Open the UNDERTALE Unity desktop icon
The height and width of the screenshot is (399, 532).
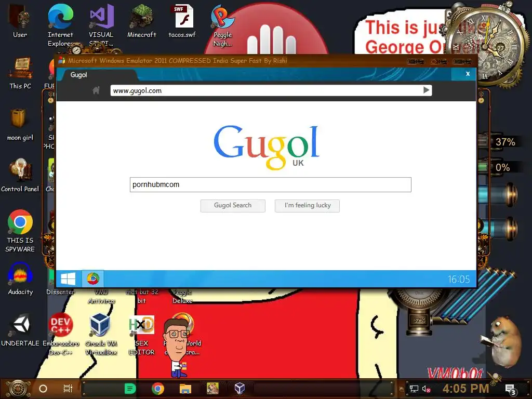pyautogui.click(x=20, y=330)
